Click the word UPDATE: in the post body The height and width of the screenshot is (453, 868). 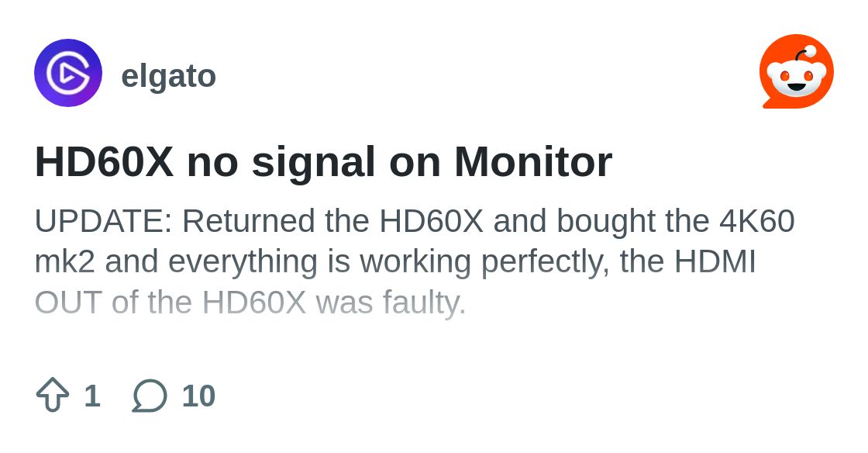(104, 221)
